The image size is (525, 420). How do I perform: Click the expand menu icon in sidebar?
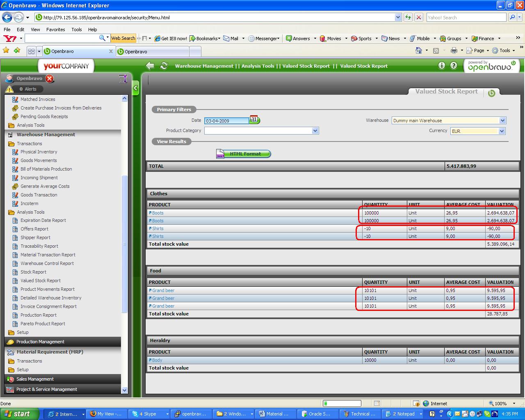pos(123,79)
